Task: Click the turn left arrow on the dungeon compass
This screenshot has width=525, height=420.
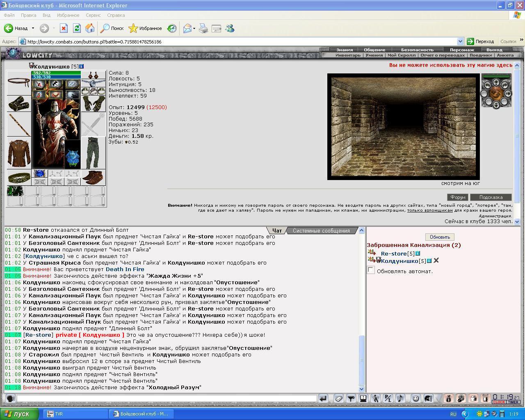Action: click(x=488, y=85)
